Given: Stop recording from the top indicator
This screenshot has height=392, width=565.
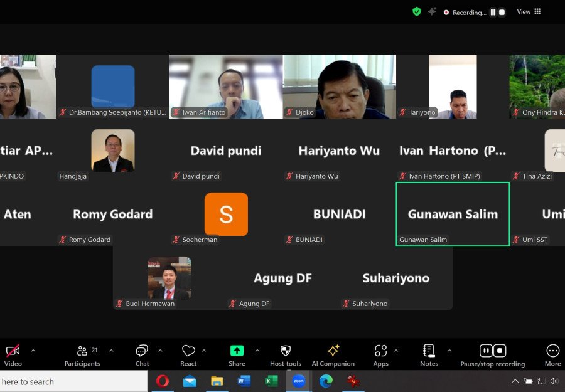Looking at the screenshot, I should [502, 13].
